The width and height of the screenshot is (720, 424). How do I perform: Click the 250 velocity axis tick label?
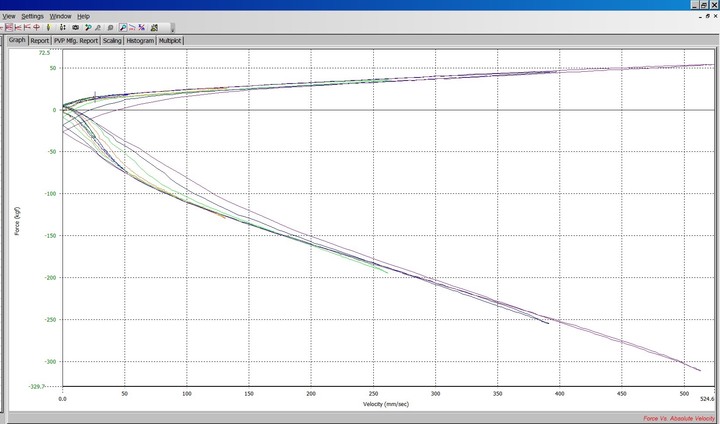pos(373,394)
